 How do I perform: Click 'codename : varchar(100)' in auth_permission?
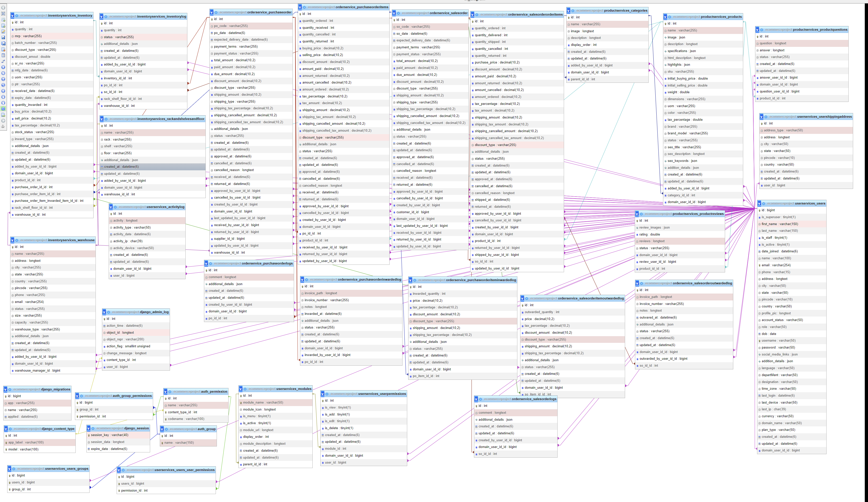[x=196, y=419]
